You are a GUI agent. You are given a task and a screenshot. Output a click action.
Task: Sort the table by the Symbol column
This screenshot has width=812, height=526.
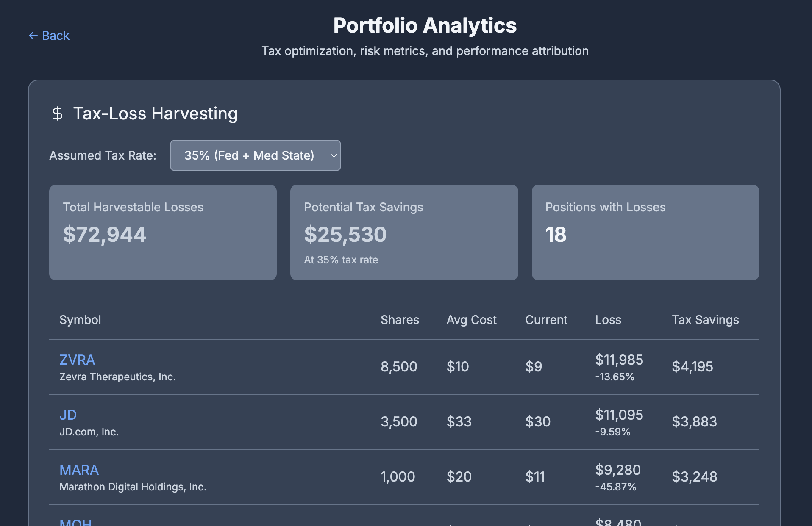80,320
